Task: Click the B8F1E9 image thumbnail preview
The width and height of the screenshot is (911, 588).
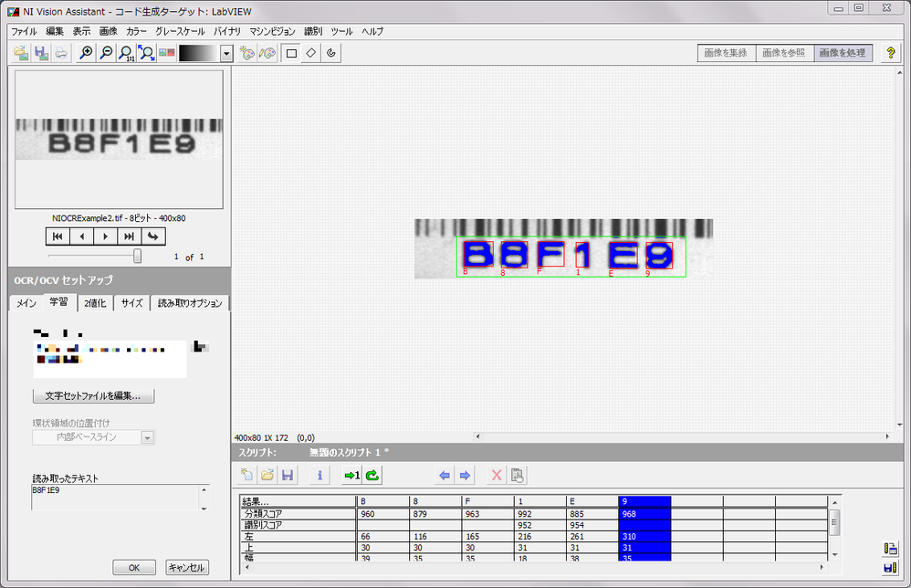Action: point(119,140)
